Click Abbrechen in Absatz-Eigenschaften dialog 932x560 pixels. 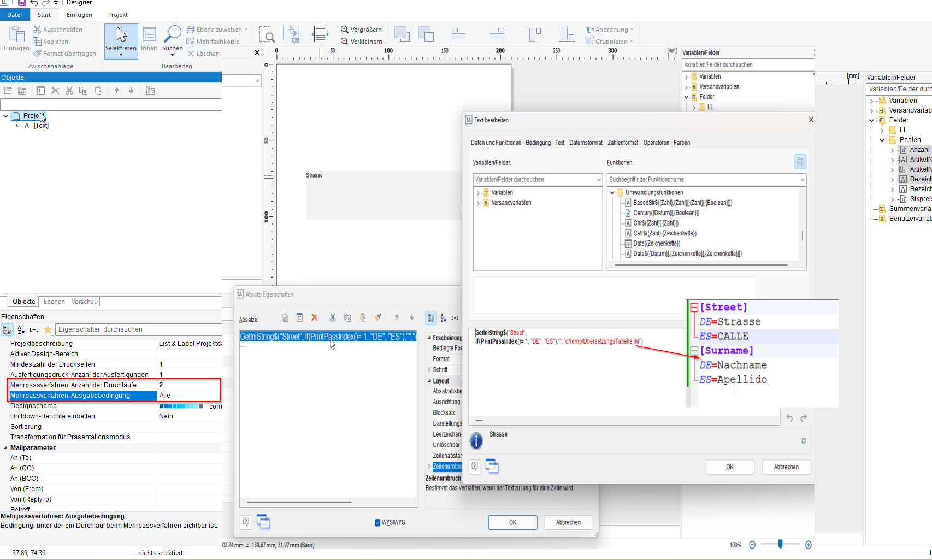tap(568, 522)
